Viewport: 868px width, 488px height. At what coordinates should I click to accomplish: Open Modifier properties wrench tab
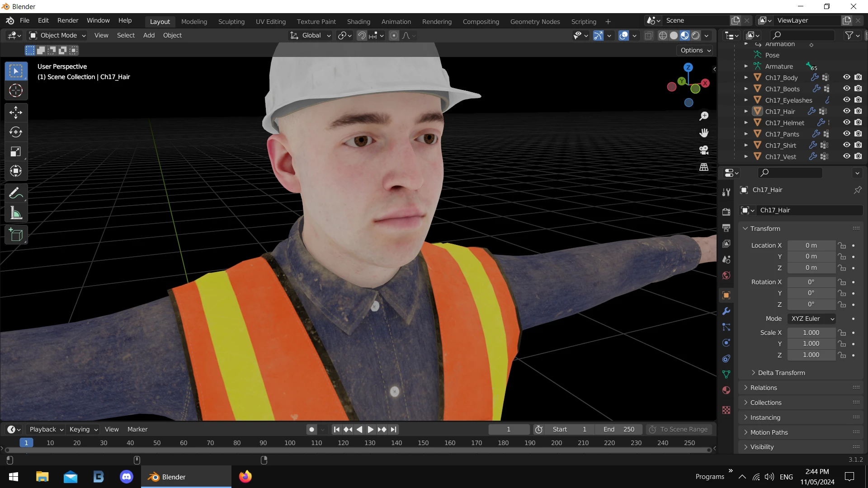(x=726, y=311)
